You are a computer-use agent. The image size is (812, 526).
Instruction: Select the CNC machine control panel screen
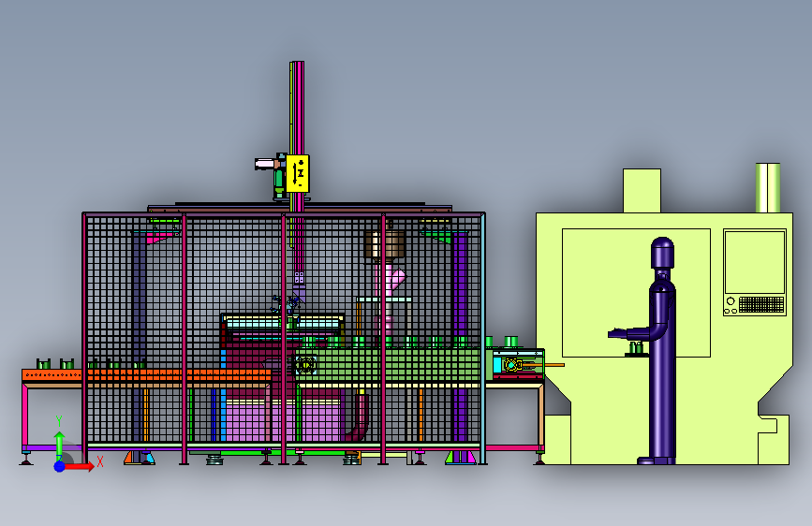click(755, 262)
